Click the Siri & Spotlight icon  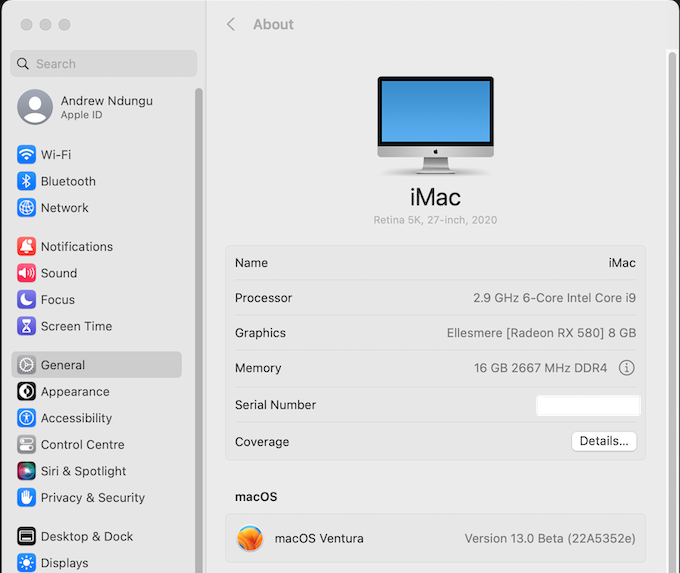click(26, 471)
